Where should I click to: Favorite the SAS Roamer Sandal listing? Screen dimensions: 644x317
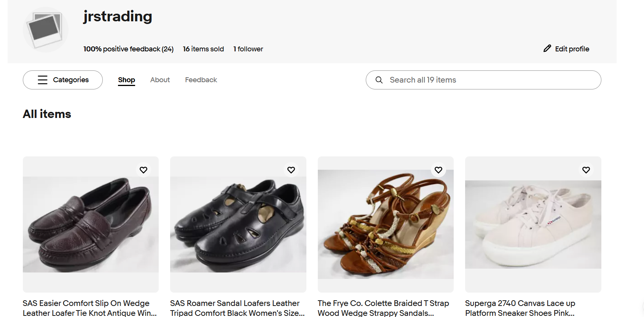[x=291, y=170]
